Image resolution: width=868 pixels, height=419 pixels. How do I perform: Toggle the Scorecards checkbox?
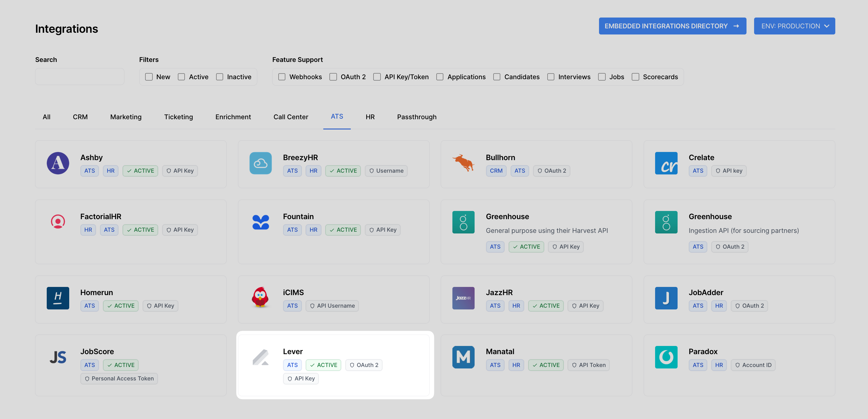tap(635, 77)
